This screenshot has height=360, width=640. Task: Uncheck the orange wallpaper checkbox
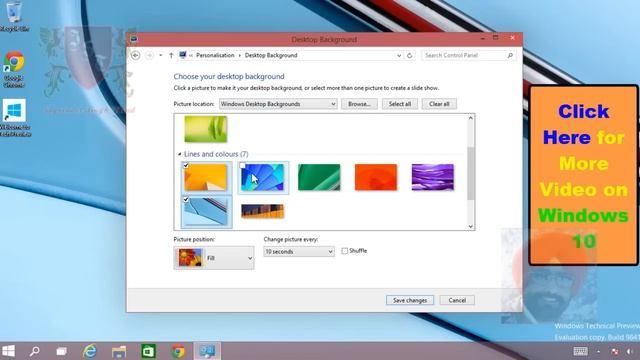point(186,165)
